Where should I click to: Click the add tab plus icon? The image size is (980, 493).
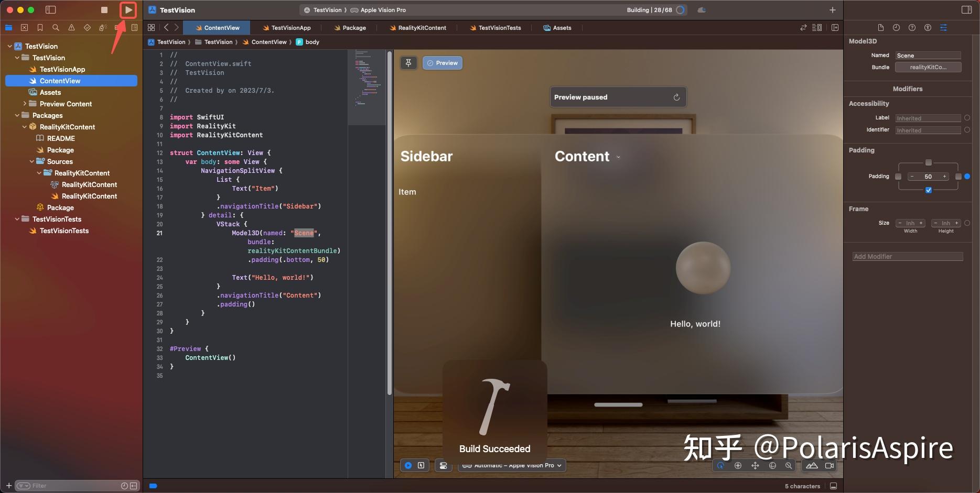point(832,10)
